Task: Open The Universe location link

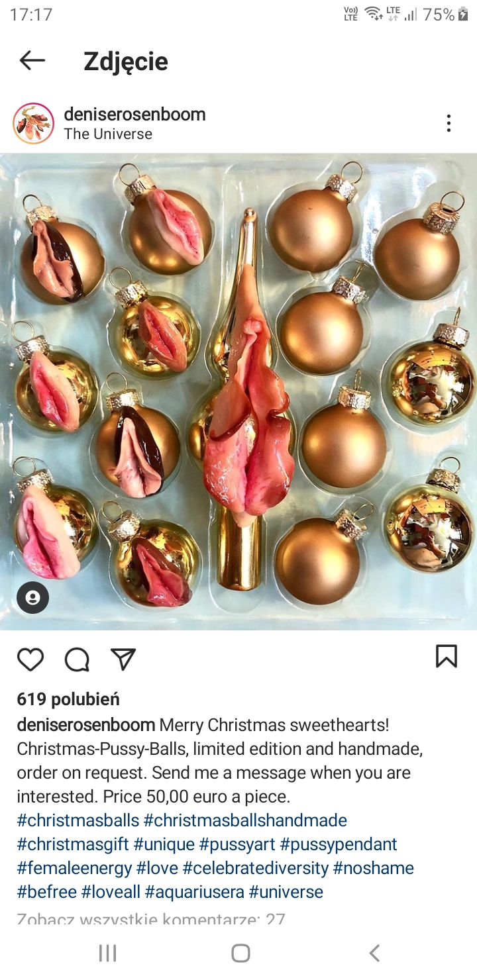Action: pyautogui.click(x=108, y=134)
